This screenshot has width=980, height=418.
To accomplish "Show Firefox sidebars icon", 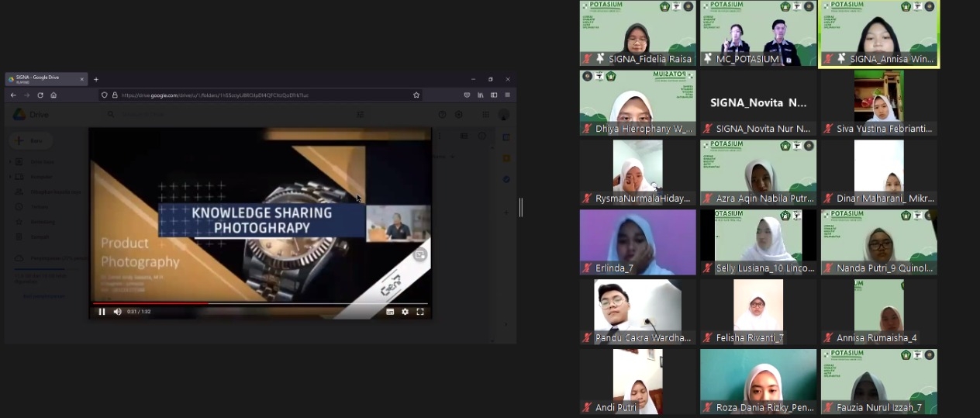I will pos(494,95).
